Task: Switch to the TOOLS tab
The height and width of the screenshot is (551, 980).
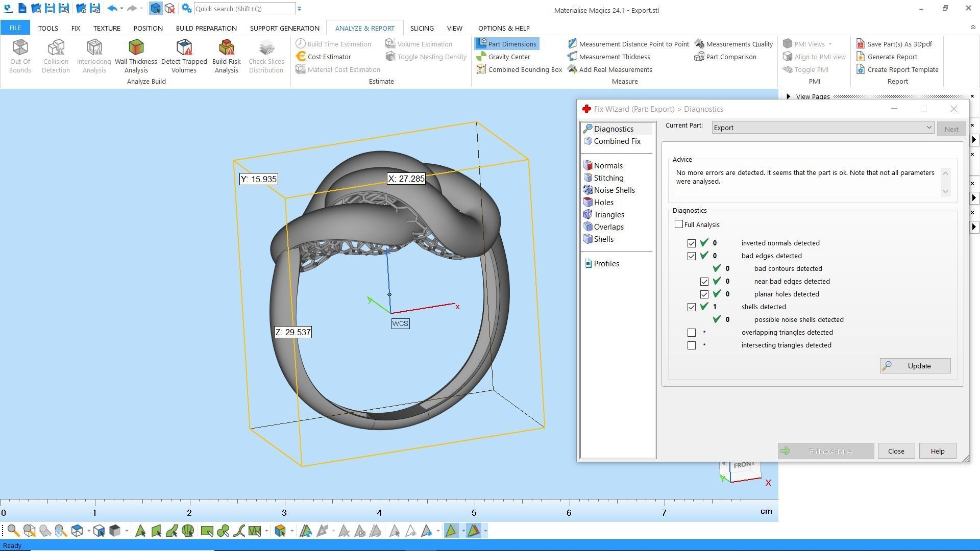Action: click(x=48, y=28)
